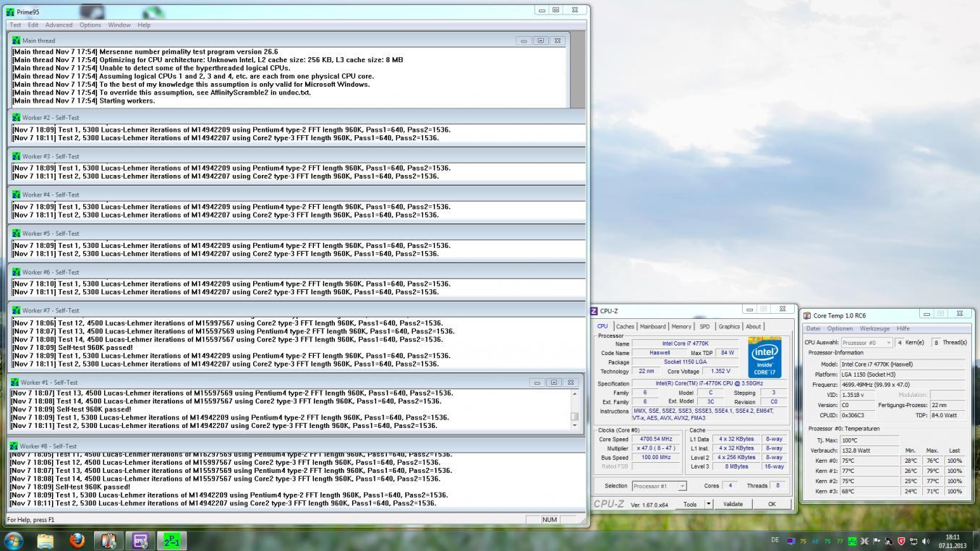Switch to Prime95 via taskbar button
The image size is (980, 551).
(x=172, y=541)
